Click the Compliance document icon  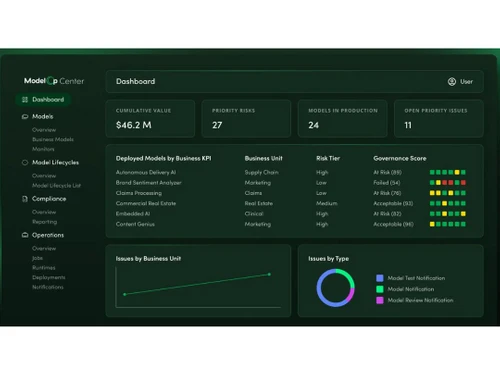point(25,199)
